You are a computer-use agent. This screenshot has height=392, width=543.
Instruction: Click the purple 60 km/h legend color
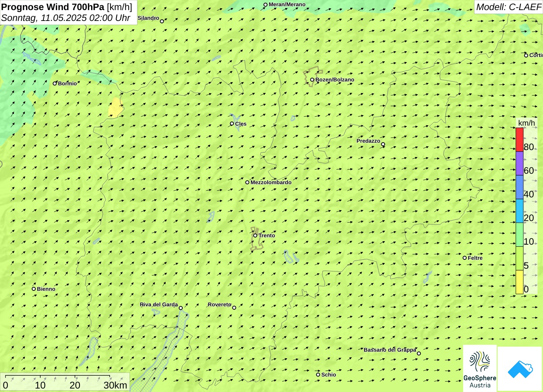pos(519,163)
